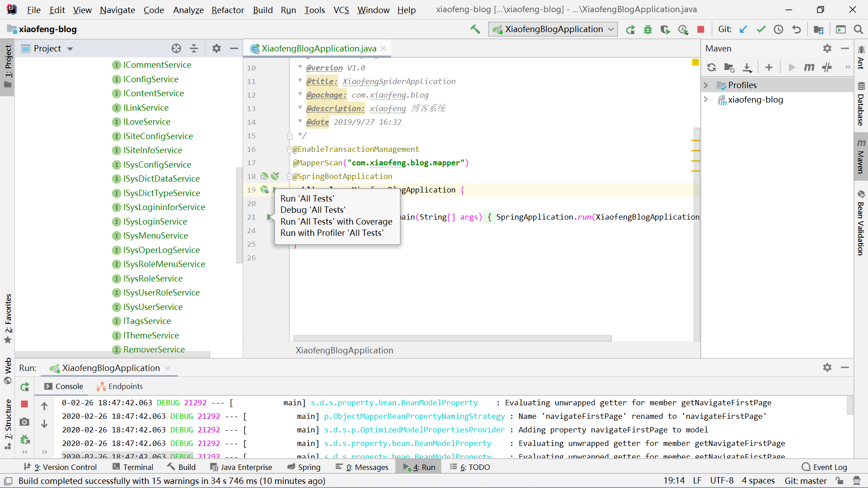Toggle the Bean Validation side panel
Screen dimensions: 868x488
(861, 223)
